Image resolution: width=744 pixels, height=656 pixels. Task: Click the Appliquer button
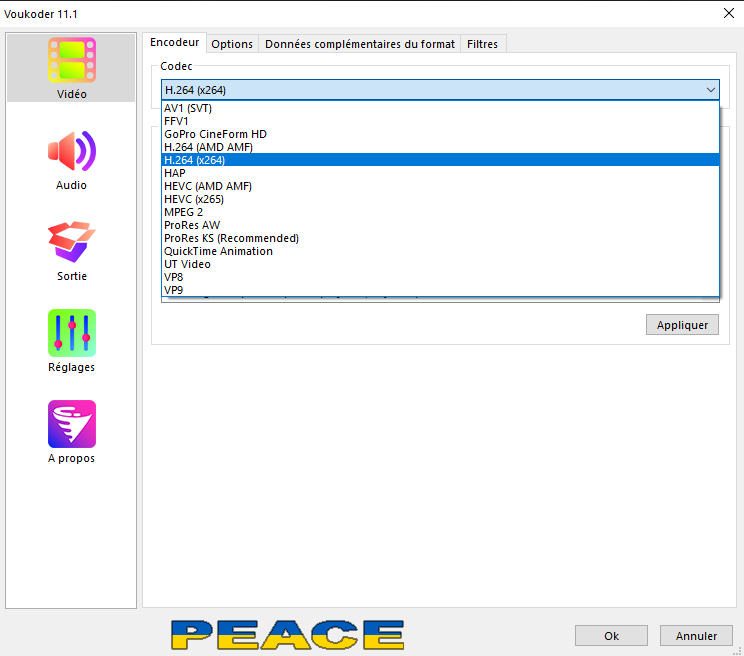click(x=682, y=325)
